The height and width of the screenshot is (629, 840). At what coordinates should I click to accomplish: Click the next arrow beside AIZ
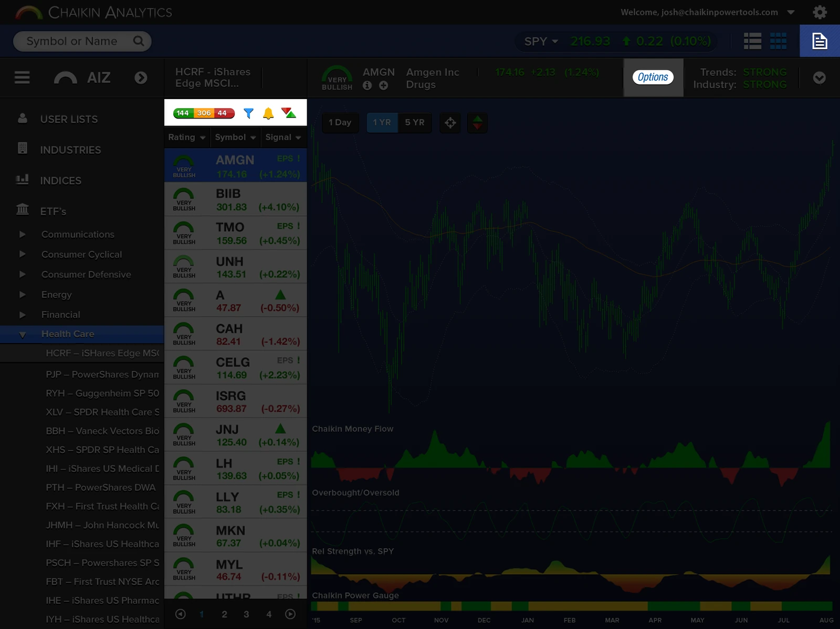(141, 78)
